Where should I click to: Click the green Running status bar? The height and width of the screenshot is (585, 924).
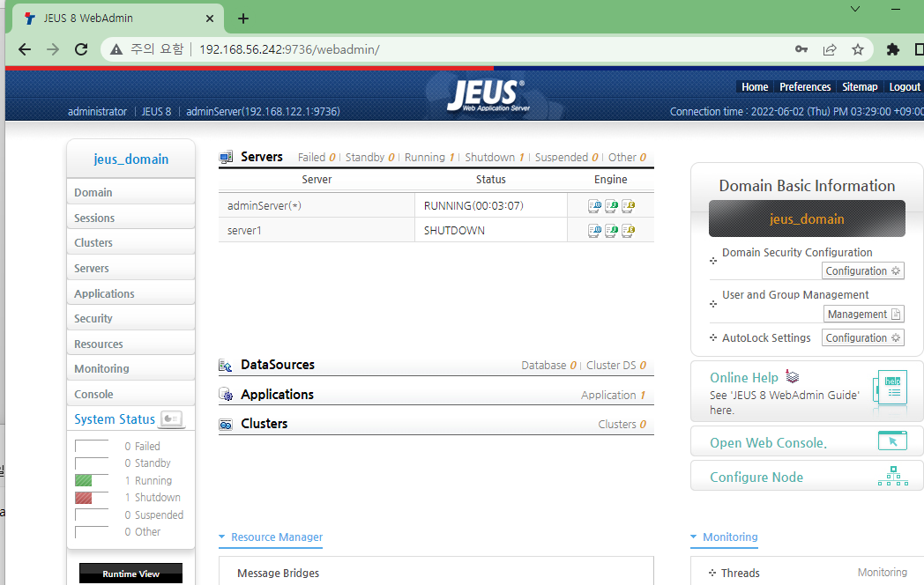83,481
